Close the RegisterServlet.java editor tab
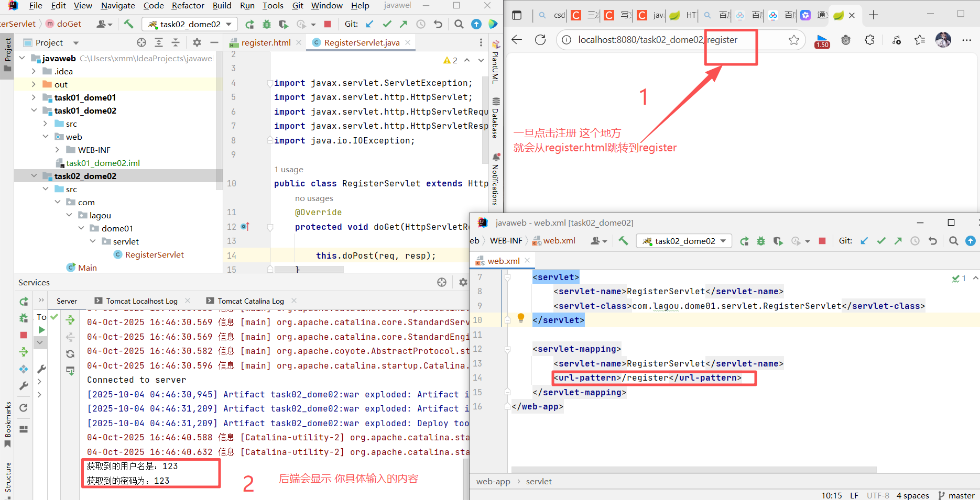The width and height of the screenshot is (980, 500). 408,42
